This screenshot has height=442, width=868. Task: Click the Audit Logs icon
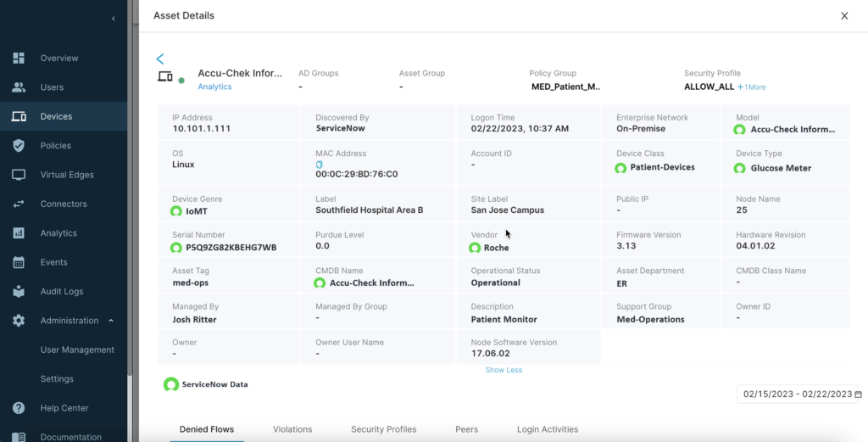coord(19,292)
